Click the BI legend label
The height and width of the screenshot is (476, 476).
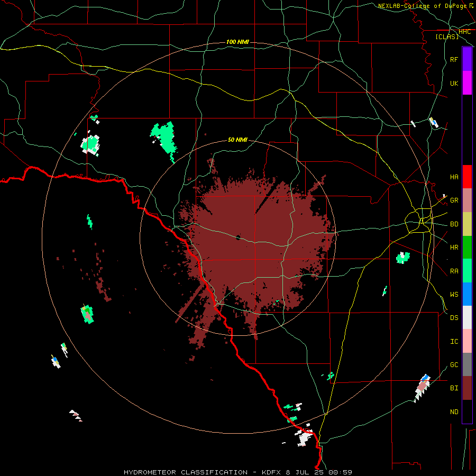point(454,388)
